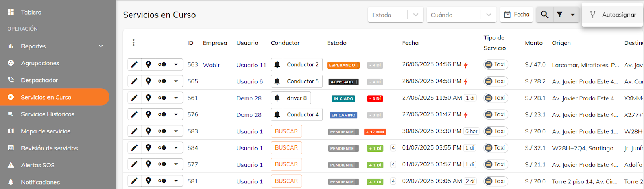The height and width of the screenshot is (189, 644).
Task: Click the Conductor 5 button
Action: click(303, 81)
